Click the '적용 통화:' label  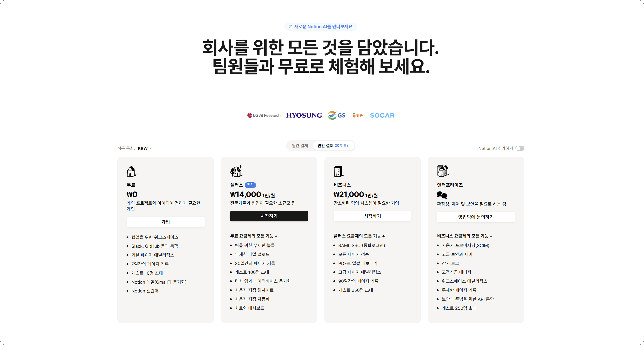[126, 148]
